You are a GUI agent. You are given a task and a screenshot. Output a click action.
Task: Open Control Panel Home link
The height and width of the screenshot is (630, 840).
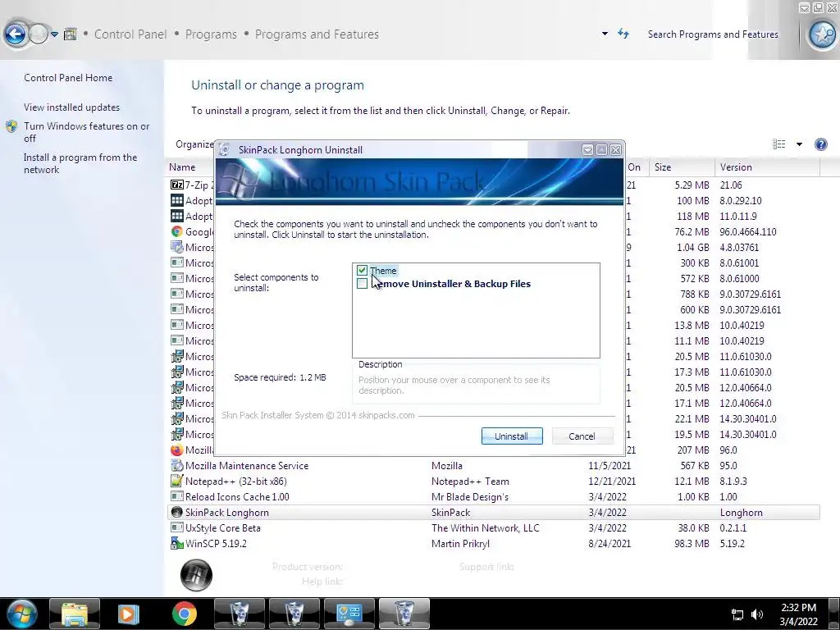click(x=68, y=78)
